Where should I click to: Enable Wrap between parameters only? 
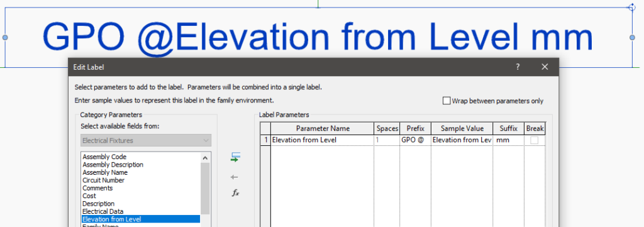click(x=447, y=101)
